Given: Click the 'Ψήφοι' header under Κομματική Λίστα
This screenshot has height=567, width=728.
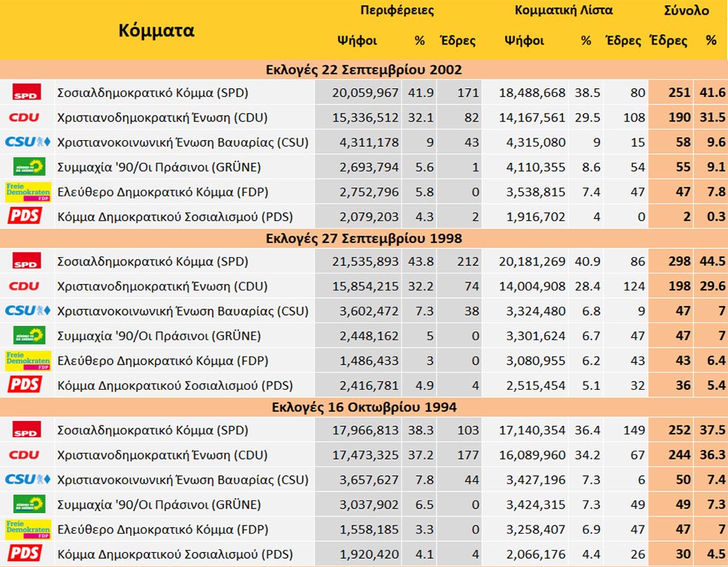Looking at the screenshot, I should (524, 41).
